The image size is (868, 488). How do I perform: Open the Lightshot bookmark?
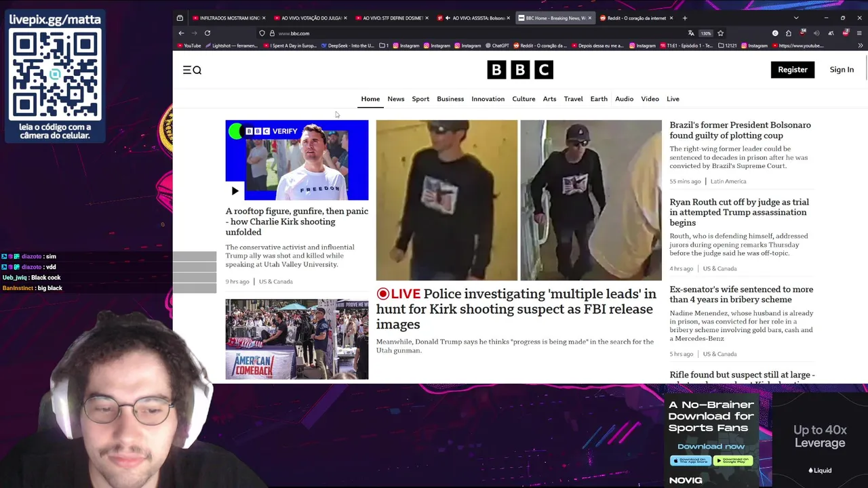click(231, 46)
